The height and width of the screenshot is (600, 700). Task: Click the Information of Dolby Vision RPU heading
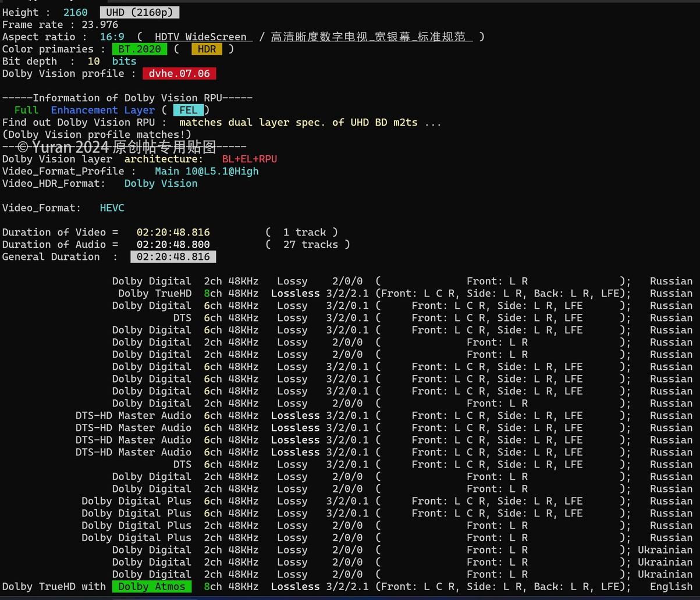click(x=127, y=98)
